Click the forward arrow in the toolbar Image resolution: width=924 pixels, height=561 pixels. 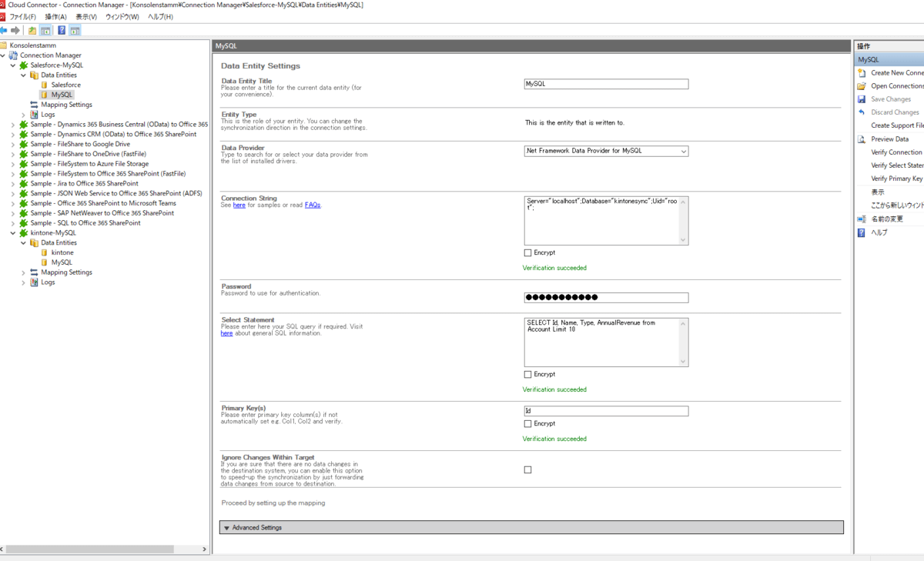[x=15, y=31]
